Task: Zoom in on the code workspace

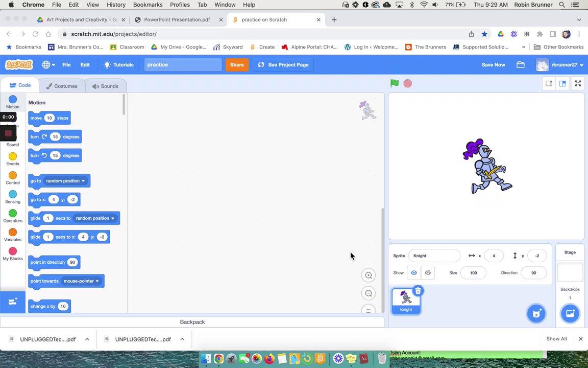Action: 369,275
